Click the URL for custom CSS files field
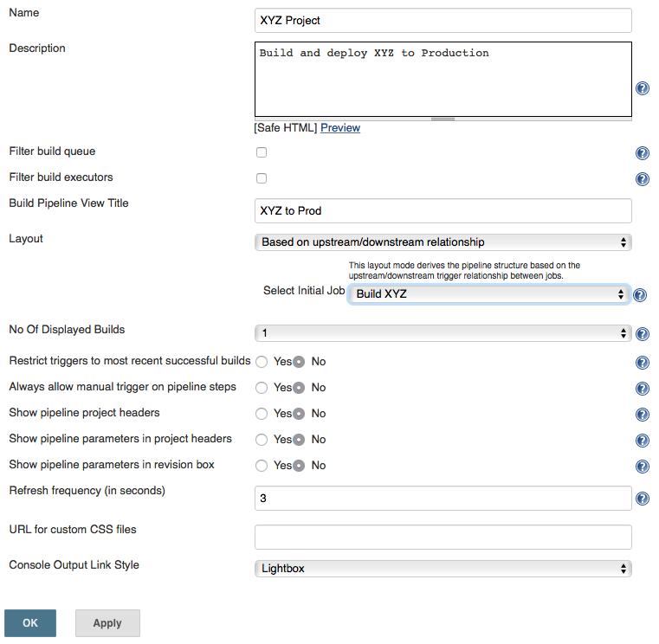 pos(443,537)
